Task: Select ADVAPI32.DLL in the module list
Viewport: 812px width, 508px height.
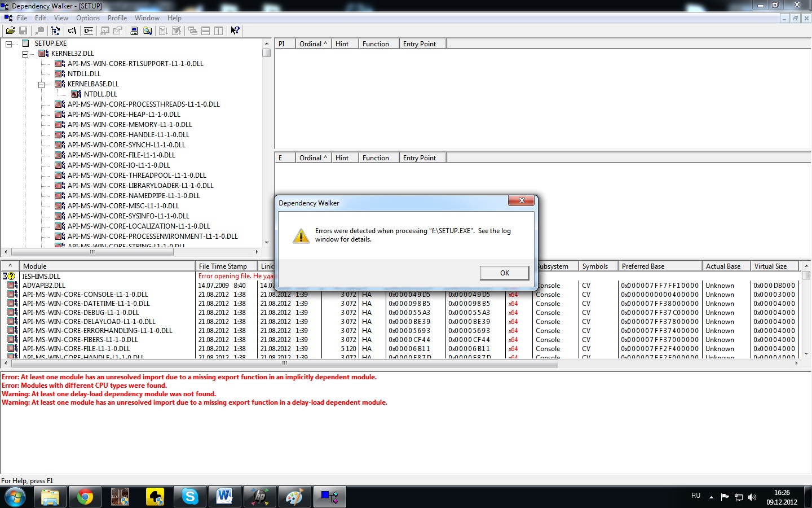Action: click(x=44, y=286)
